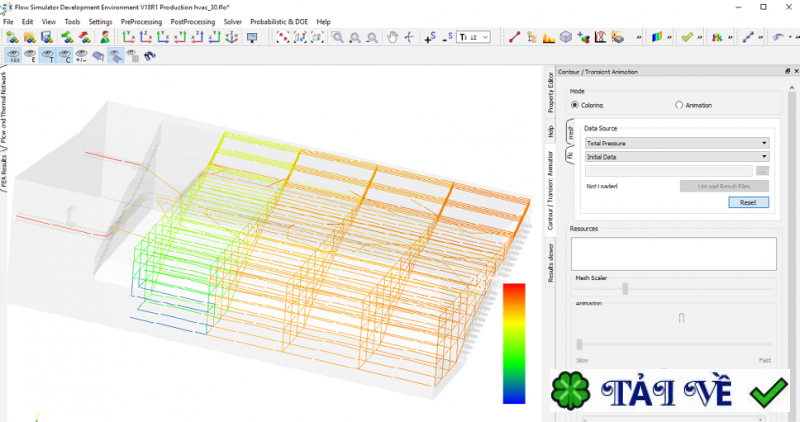The width and height of the screenshot is (800, 422).
Task: Switch to the Property Editor side tab
Action: tap(550, 91)
